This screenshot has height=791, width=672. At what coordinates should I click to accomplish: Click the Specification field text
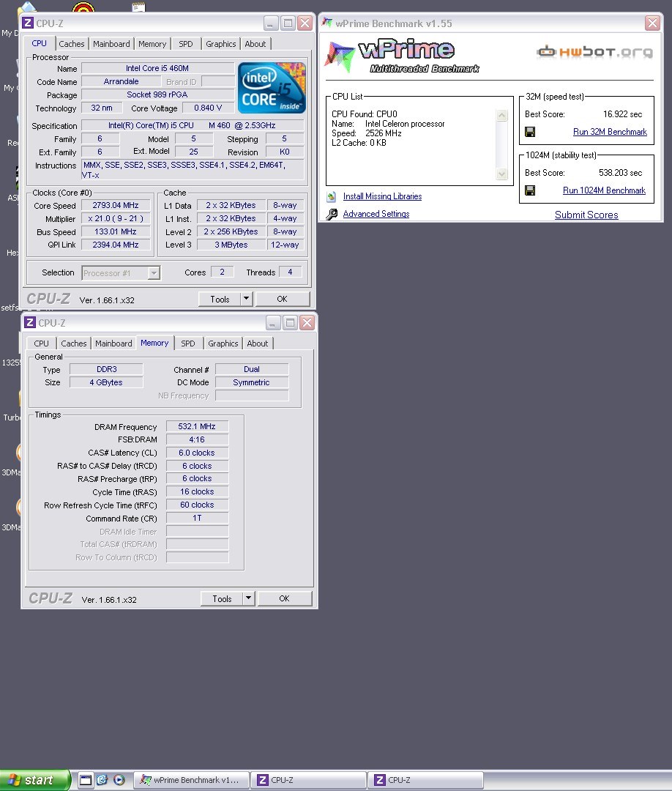point(192,125)
